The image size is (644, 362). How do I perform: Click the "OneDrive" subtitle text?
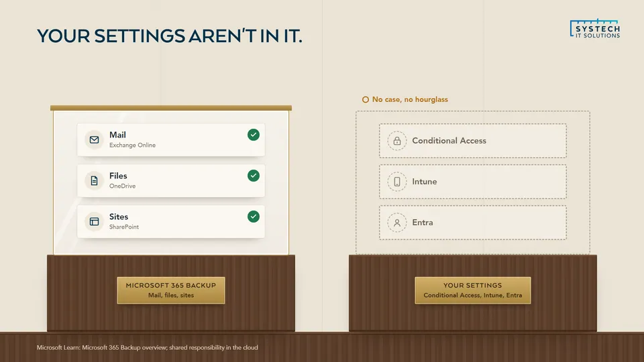pos(122,186)
